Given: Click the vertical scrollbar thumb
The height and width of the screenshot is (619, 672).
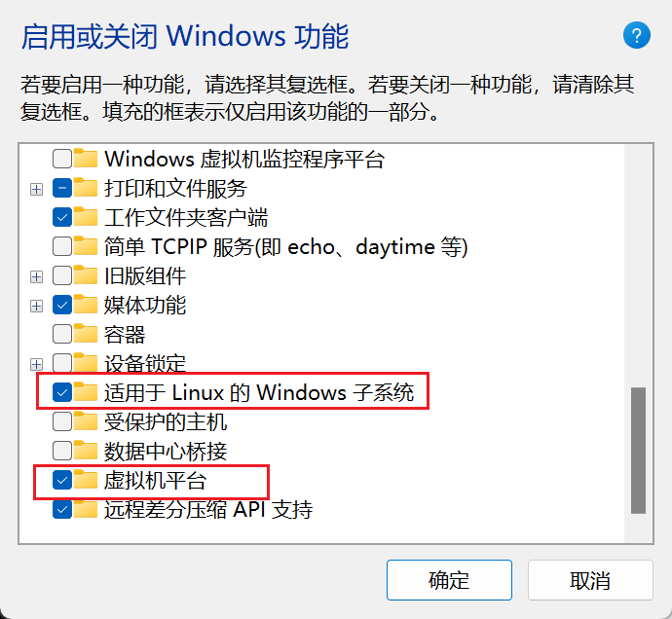Looking at the screenshot, I should pos(638,451).
